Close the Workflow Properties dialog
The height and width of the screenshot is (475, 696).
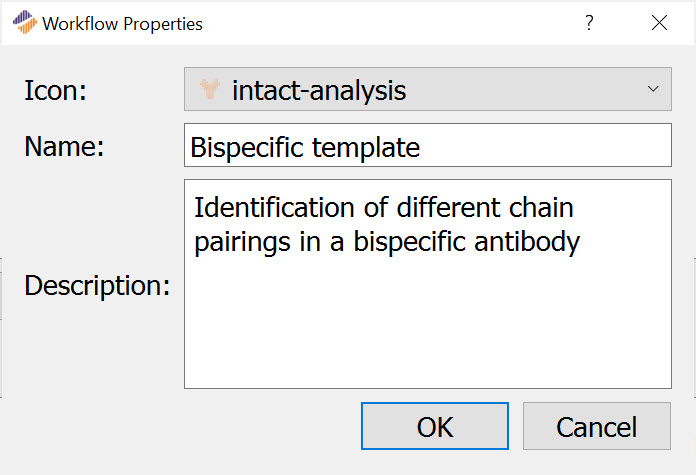[659, 22]
